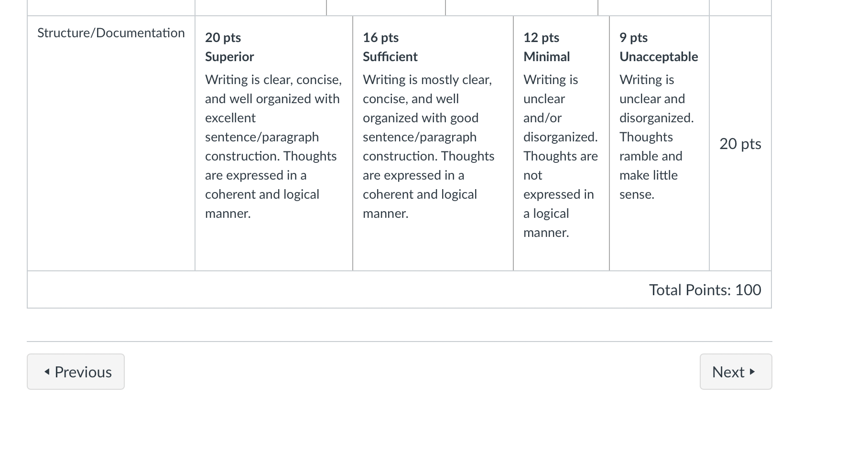
Task: Click the Superior description starting 'Writing is clear, concise'
Action: click(x=273, y=147)
